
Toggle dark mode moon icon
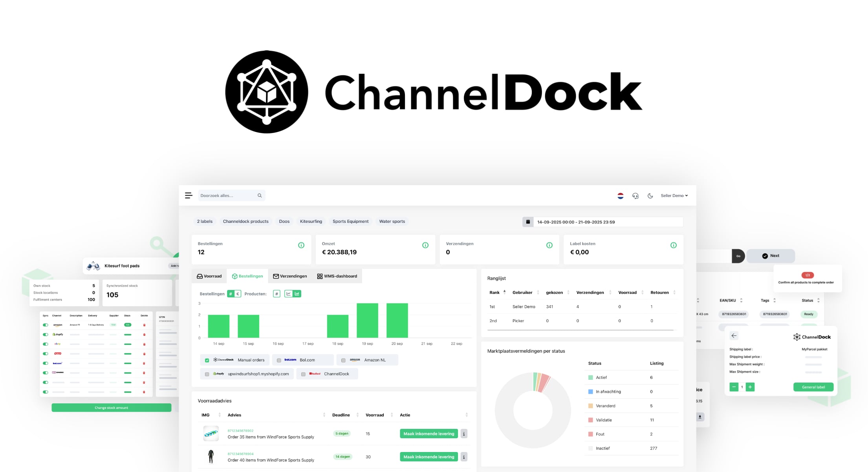click(x=650, y=196)
